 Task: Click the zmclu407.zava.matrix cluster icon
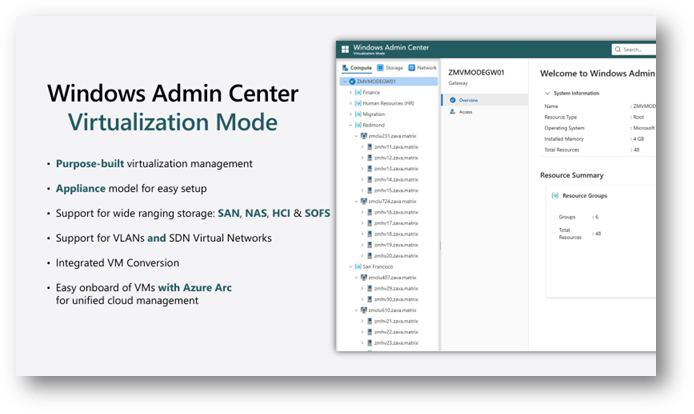(x=363, y=277)
